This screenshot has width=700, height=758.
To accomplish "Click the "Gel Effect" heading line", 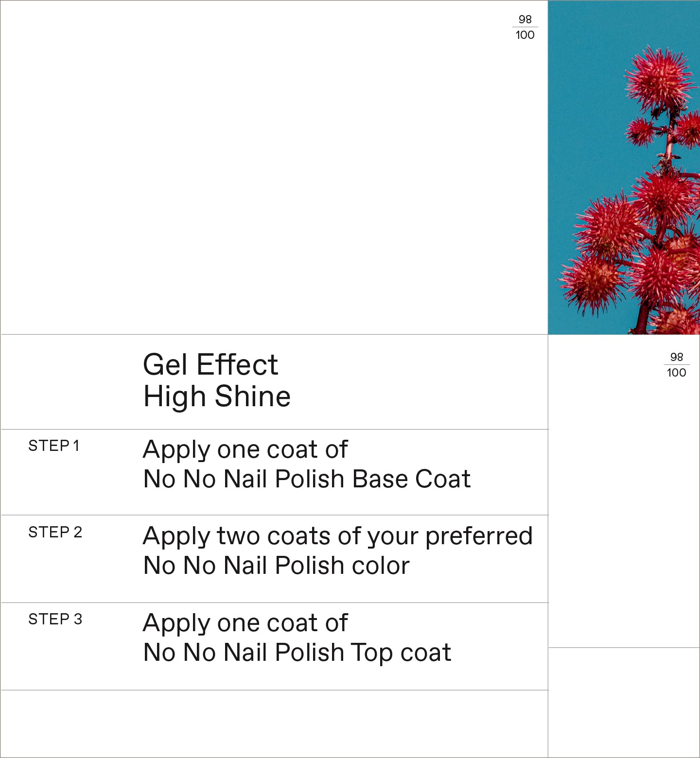I will click(210, 364).
